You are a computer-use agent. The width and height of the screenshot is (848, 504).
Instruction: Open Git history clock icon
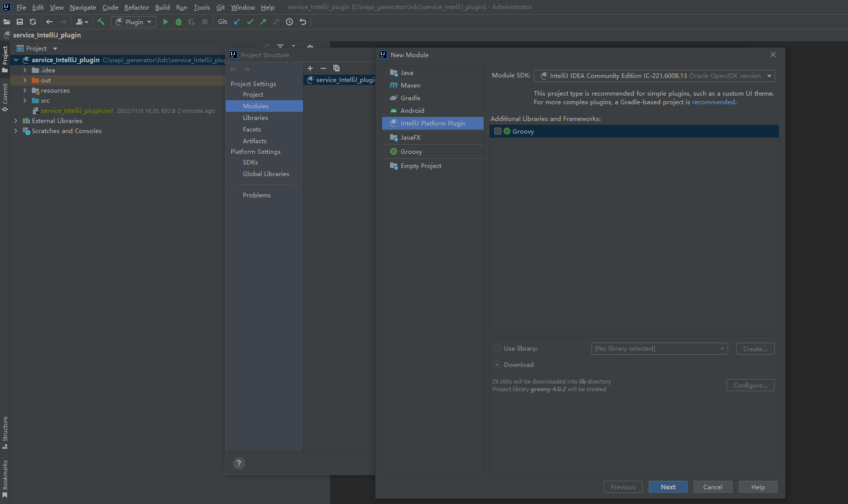coord(289,22)
